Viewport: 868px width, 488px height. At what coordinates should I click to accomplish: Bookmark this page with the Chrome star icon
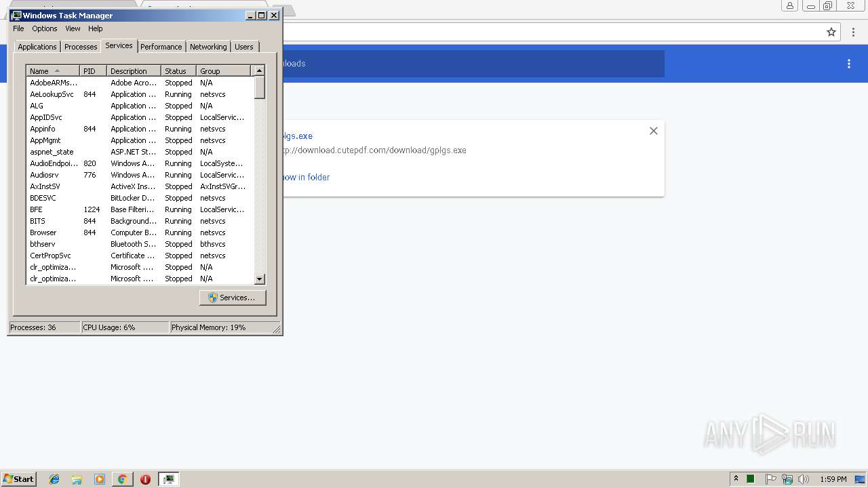pos(831,32)
